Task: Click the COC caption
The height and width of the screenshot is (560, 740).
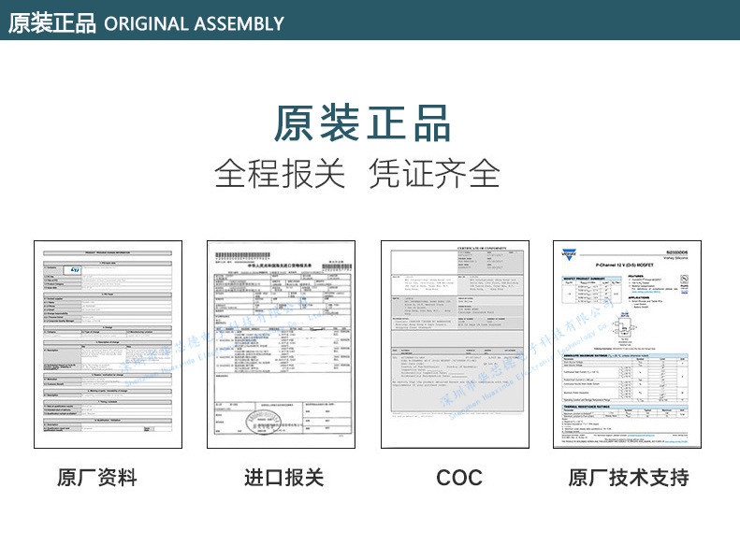Action: (459, 478)
